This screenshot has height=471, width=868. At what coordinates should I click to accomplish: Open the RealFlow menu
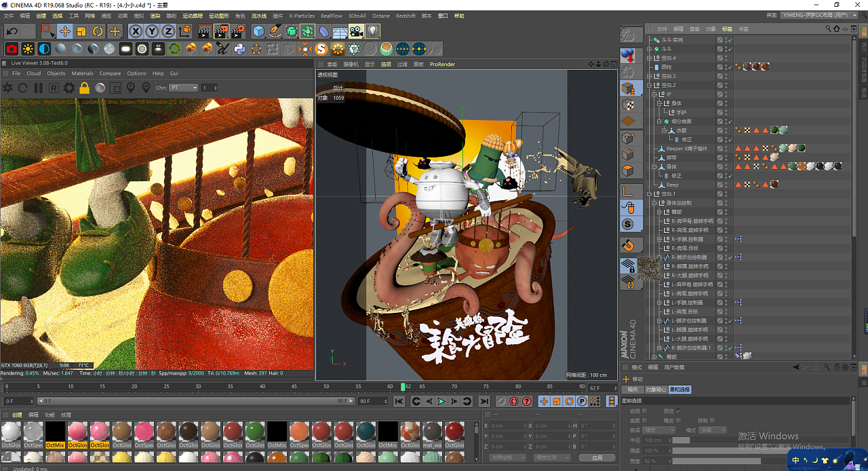point(332,16)
